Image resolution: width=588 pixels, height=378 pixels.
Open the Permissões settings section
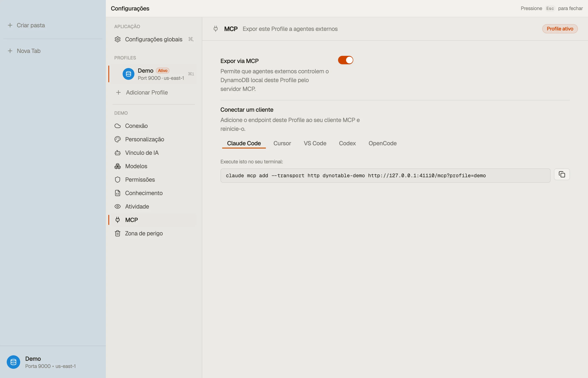[x=154, y=180]
